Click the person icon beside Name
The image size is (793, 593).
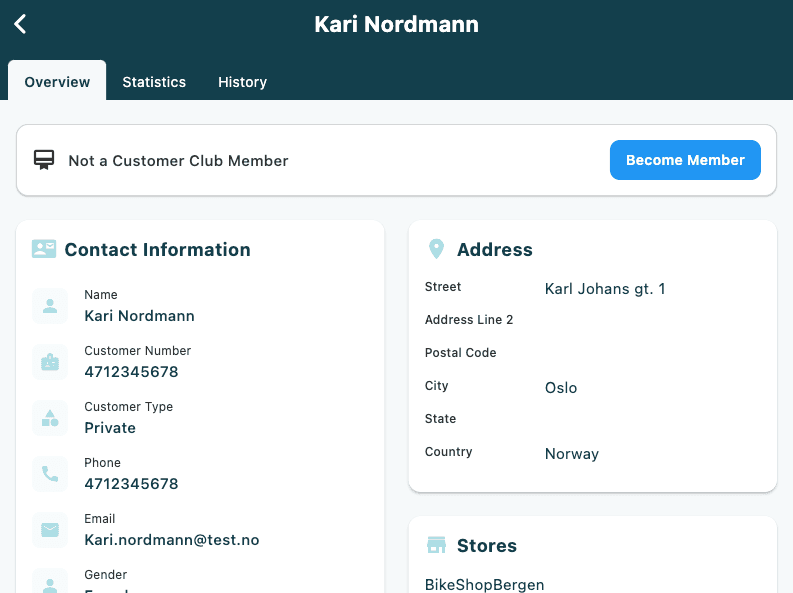click(x=50, y=306)
